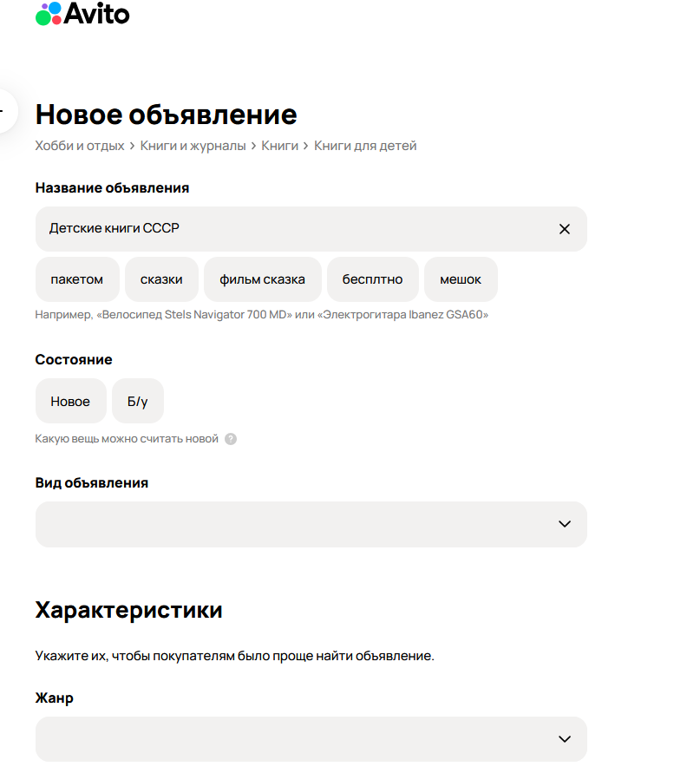Click the "бесплтно" keyword chip

(372, 278)
